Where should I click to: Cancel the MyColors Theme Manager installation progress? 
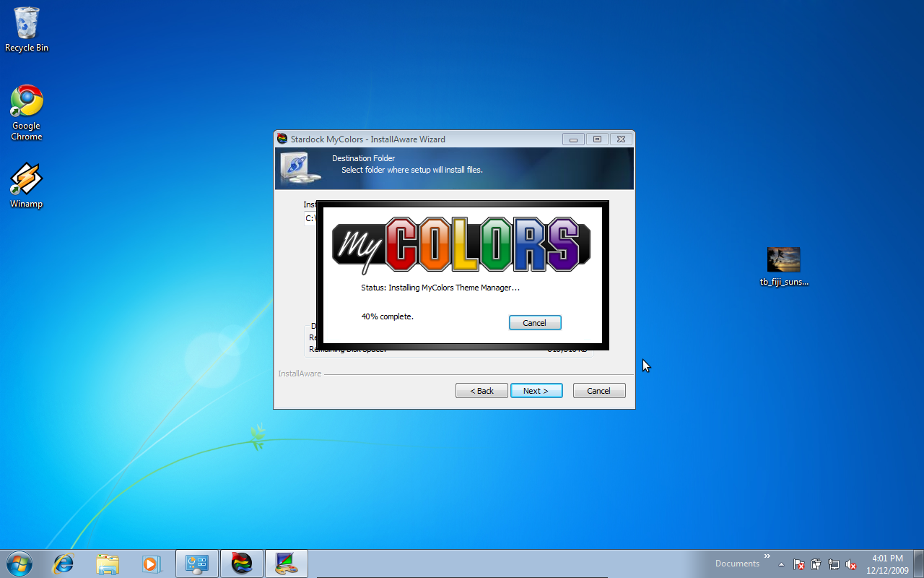pyautogui.click(x=535, y=323)
